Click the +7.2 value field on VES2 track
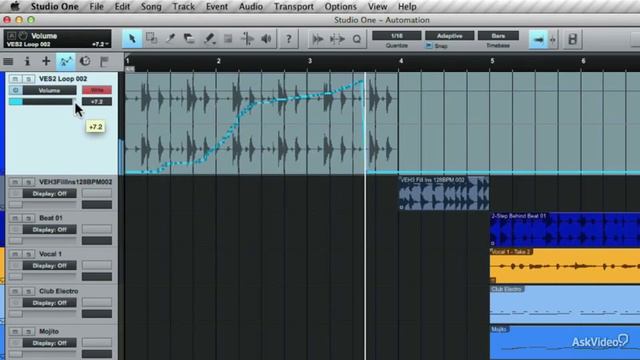The image size is (640, 360). pos(97,102)
